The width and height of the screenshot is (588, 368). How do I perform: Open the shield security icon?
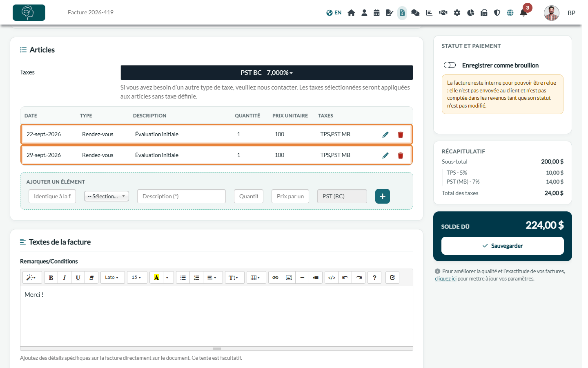497,13
